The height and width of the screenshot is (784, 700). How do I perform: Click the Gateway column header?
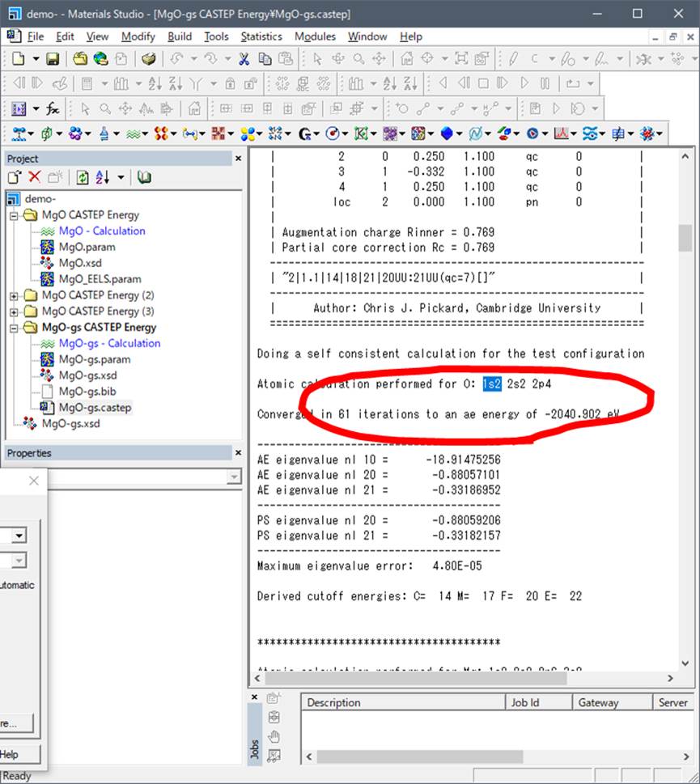pos(613,702)
